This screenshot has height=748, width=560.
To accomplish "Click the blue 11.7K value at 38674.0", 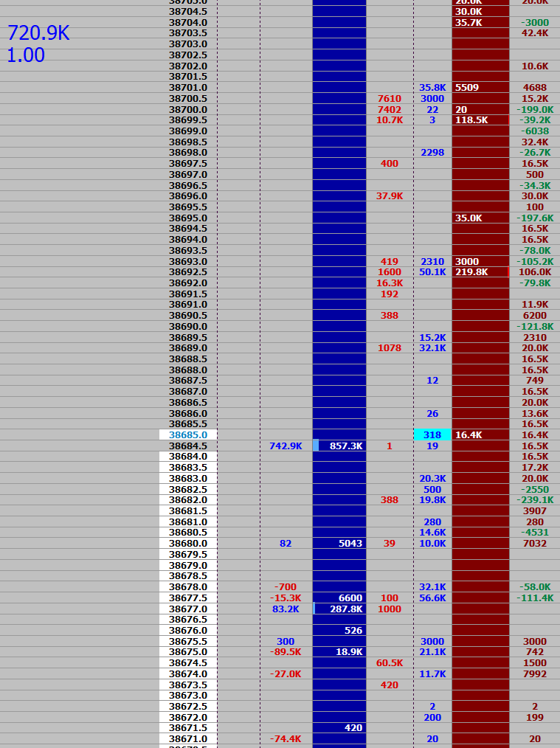I will coord(432,673).
